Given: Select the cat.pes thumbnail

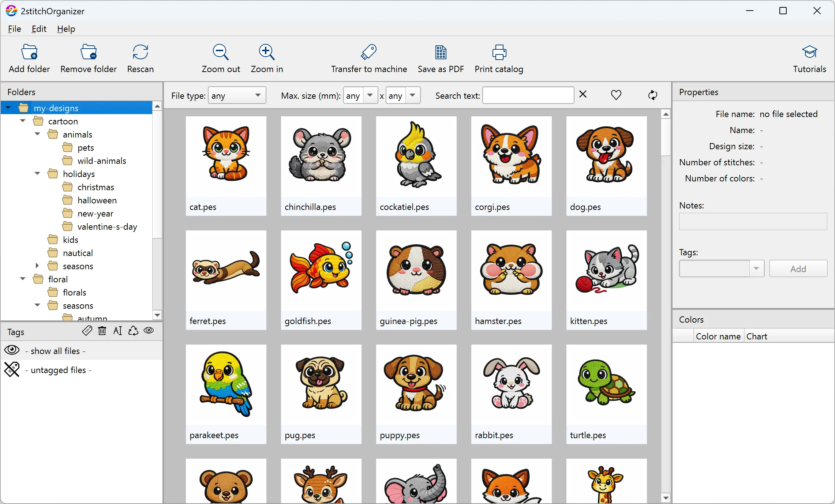Looking at the screenshot, I should pyautogui.click(x=226, y=166).
